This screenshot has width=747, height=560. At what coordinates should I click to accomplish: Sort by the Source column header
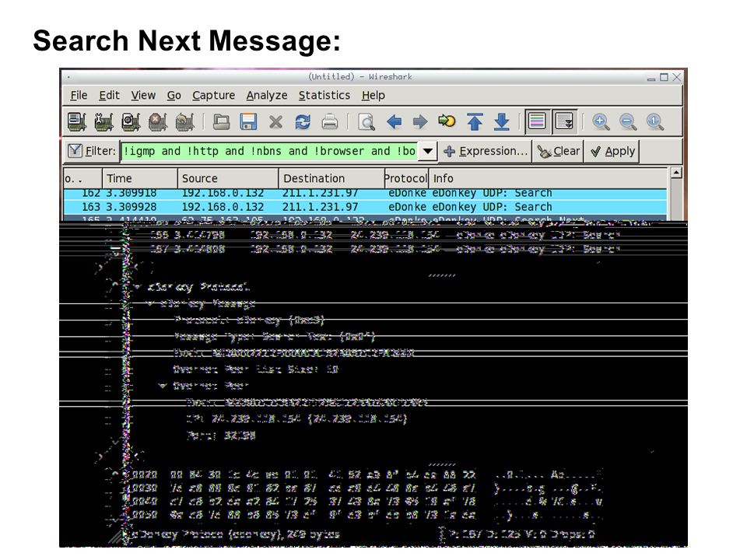pos(228,178)
